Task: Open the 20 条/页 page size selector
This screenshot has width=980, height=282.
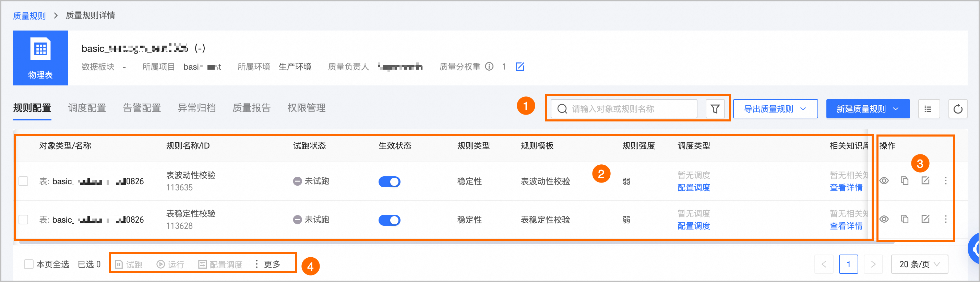Action: [920, 264]
